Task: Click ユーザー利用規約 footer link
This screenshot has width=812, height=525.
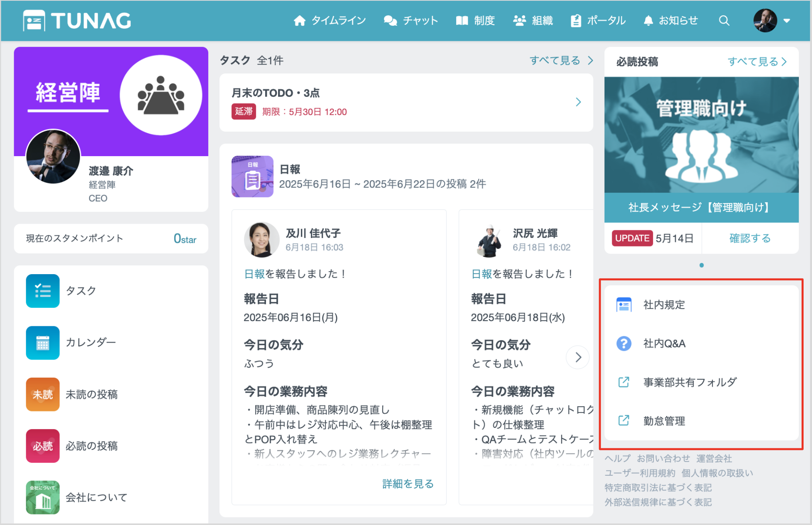Action: coord(640,473)
